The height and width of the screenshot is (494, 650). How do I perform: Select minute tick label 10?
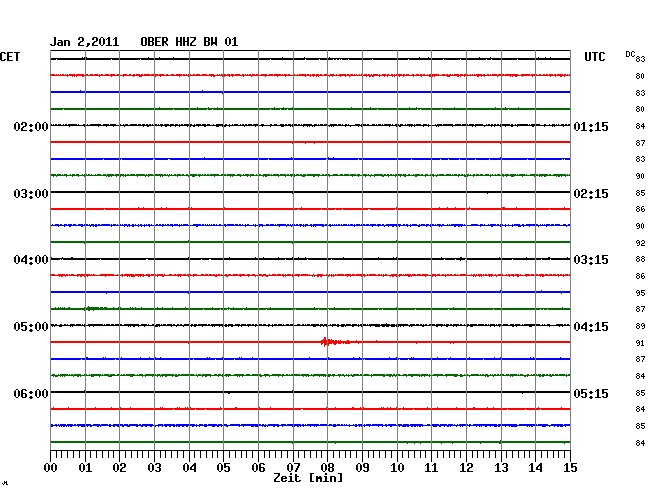point(397,468)
